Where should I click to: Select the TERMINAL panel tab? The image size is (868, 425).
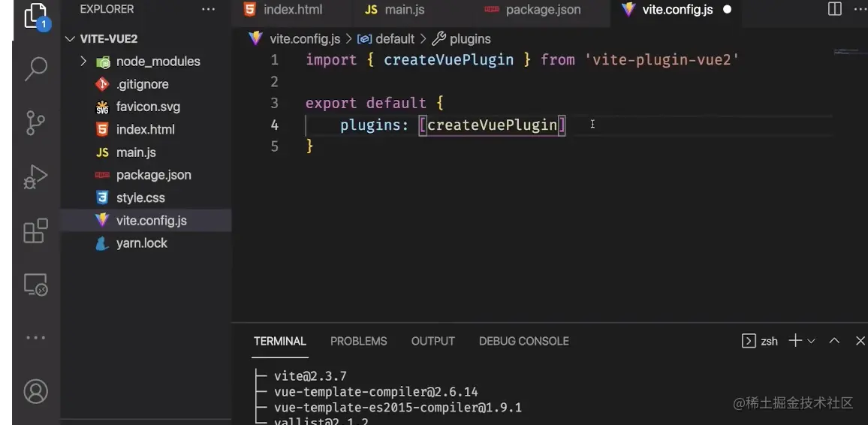click(x=279, y=341)
